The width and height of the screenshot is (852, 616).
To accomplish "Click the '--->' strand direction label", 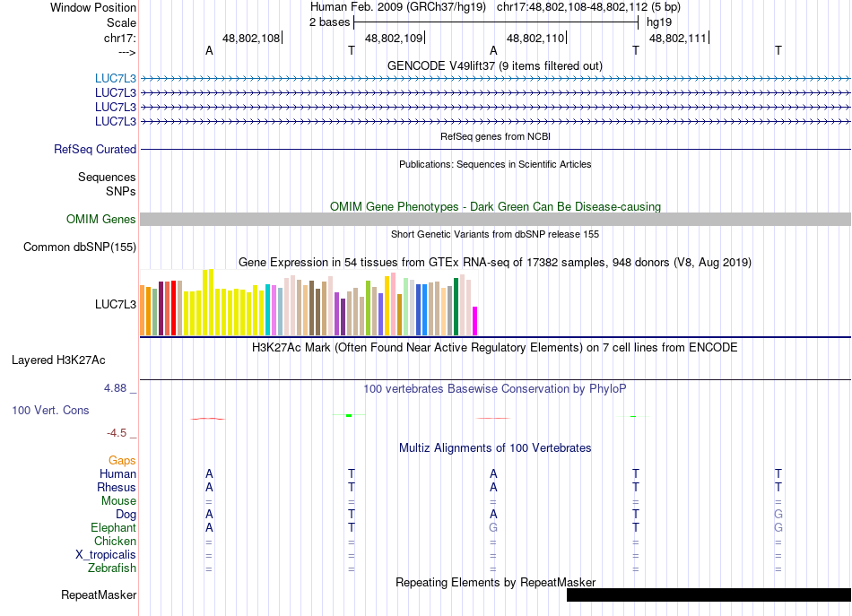I will click(127, 53).
